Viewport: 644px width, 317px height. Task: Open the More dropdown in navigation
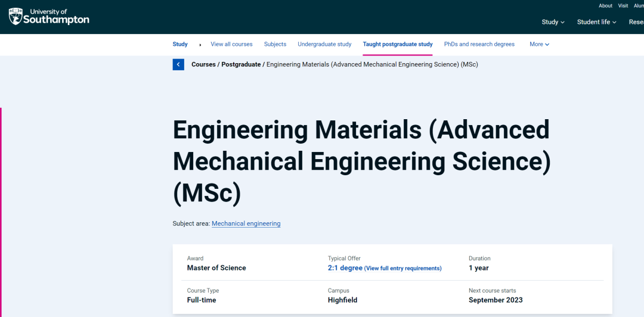click(539, 44)
